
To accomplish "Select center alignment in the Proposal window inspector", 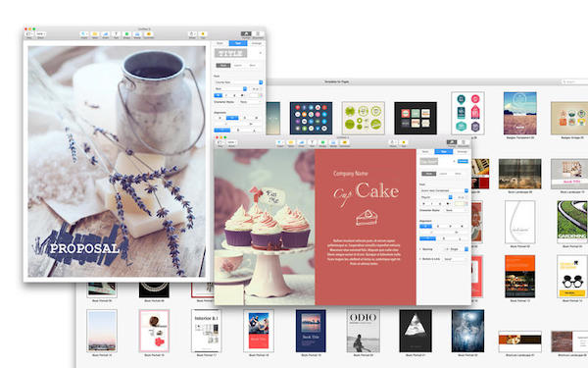I will coord(232,118).
